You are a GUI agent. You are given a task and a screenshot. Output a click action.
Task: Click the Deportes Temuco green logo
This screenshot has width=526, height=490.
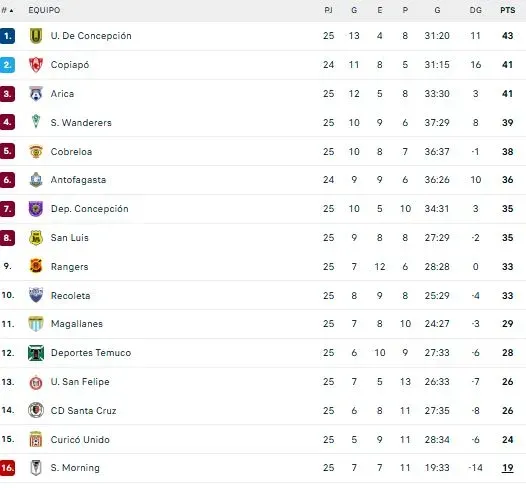(x=36, y=353)
